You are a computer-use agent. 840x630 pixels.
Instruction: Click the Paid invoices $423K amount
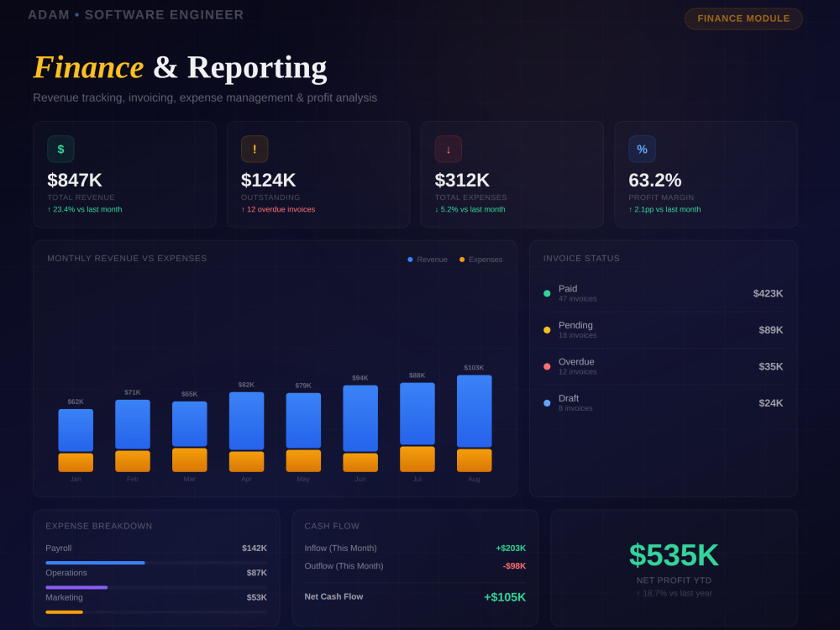click(x=768, y=293)
